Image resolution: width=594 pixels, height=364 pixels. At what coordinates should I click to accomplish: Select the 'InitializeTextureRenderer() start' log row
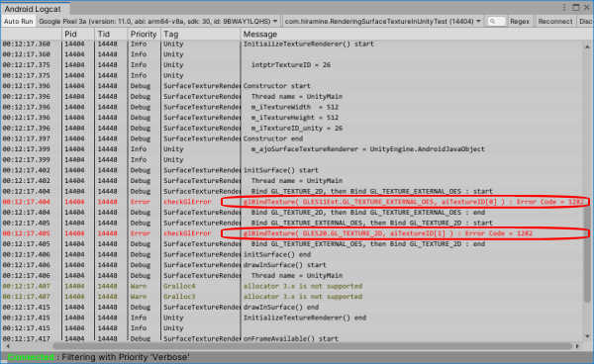(x=292, y=44)
